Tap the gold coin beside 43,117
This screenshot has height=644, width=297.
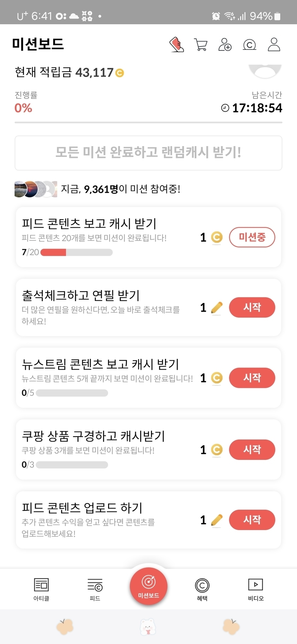tap(120, 73)
